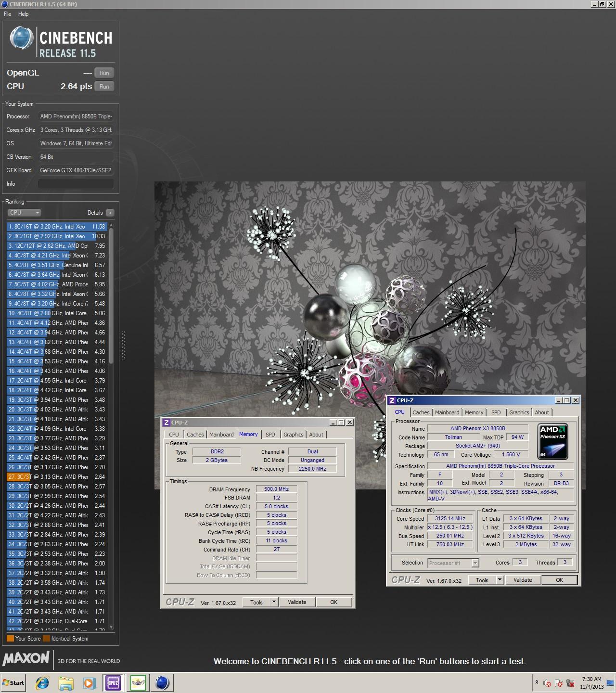Open the Processor #1 selection dropdown
Image resolution: width=616 pixels, height=693 pixels.
[453, 563]
